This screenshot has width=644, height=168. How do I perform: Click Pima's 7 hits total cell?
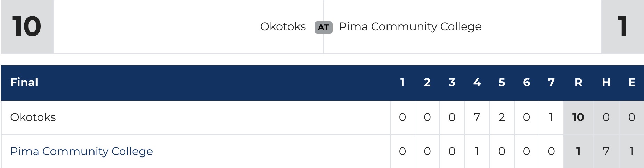[x=606, y=151]
